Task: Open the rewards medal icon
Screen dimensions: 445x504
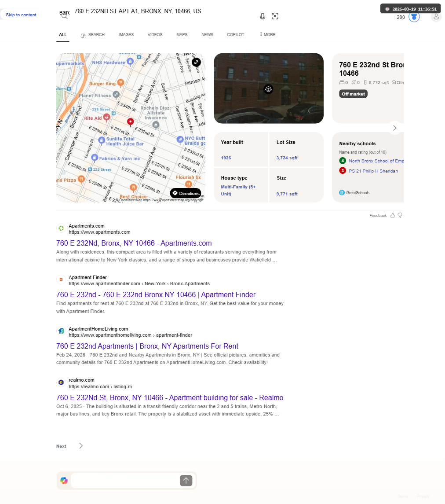Action: pos(414,17)
